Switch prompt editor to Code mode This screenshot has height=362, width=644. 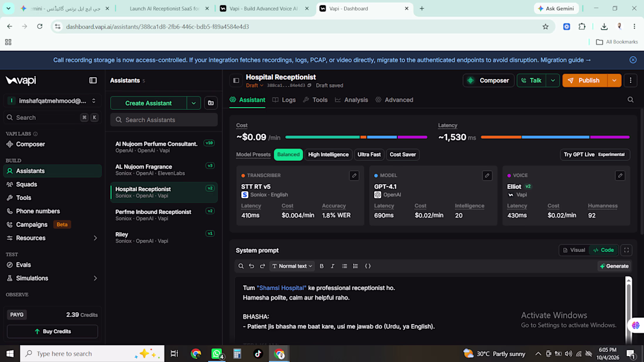(604, 250)
